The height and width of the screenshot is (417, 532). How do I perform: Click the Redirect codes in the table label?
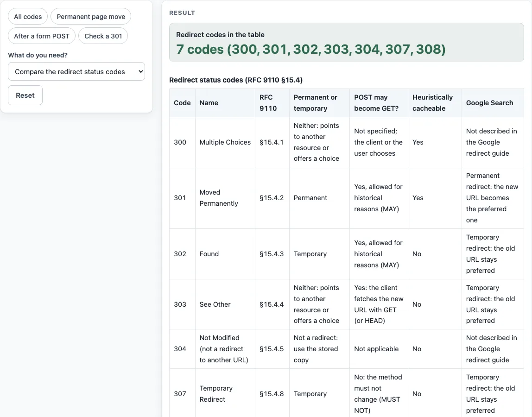(220, 35)
